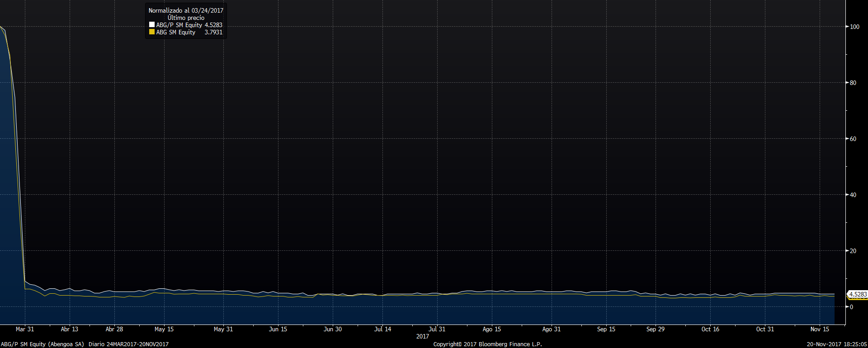Click the 'May 15' date axis label
The image size is (868, 348).
164,329
